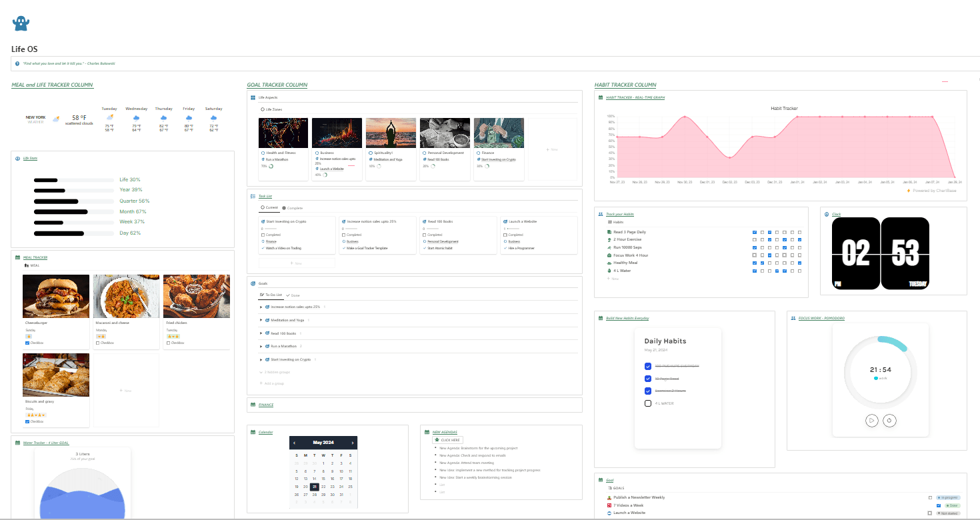
Task: Open the FINANCE page link
Action: click(266, 405)
